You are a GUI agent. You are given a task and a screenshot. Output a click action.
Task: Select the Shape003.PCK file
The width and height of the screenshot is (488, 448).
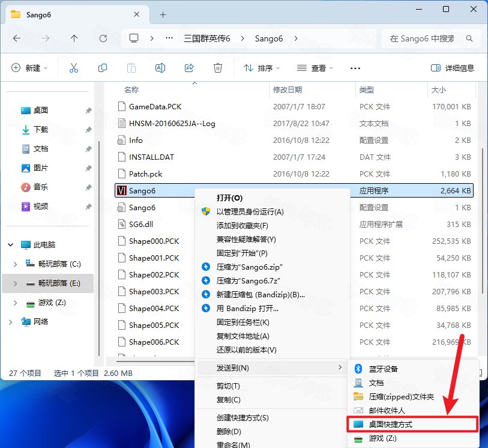point(155,291)
